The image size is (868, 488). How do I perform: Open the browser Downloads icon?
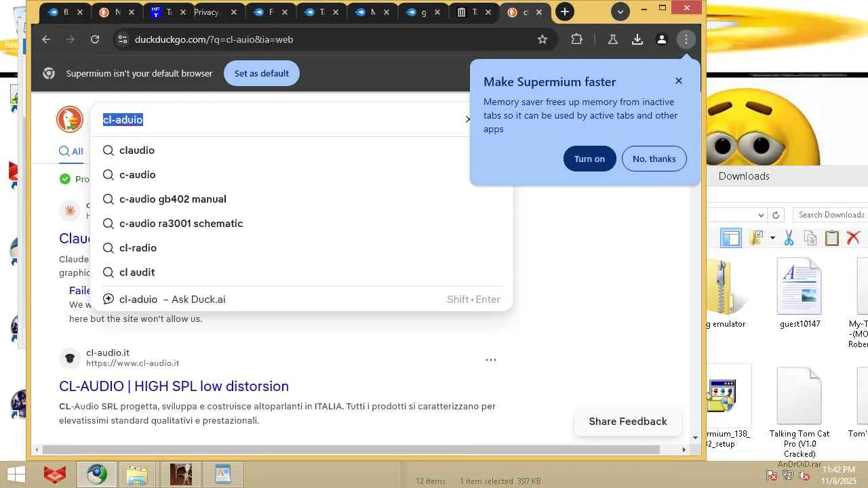tap(637, 39)
